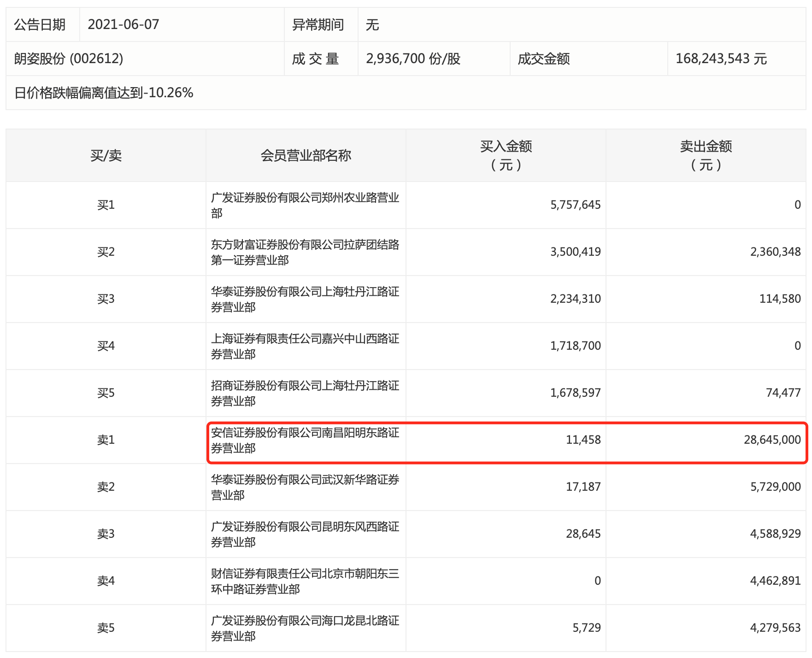Click 财信证券 北京市朝阳东三环中路 branch
The image size is (812, 658).
click(305, 581)
